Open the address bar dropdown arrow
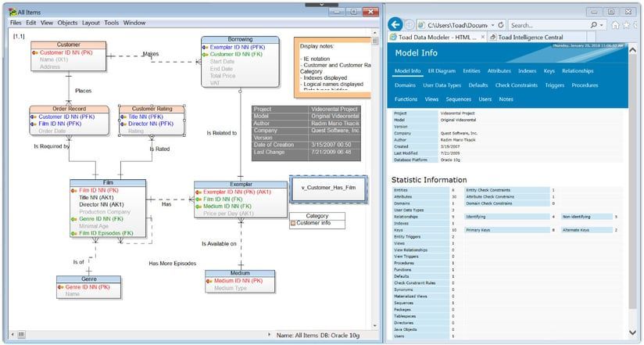Image resolution: width=644 pixels, height=345 pixels. [x=493, y=25]
